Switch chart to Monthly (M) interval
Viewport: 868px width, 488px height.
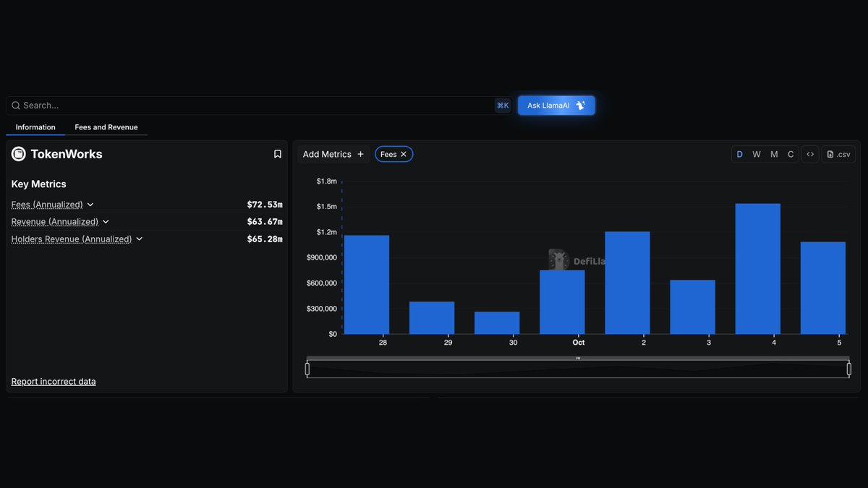[774, 154]
